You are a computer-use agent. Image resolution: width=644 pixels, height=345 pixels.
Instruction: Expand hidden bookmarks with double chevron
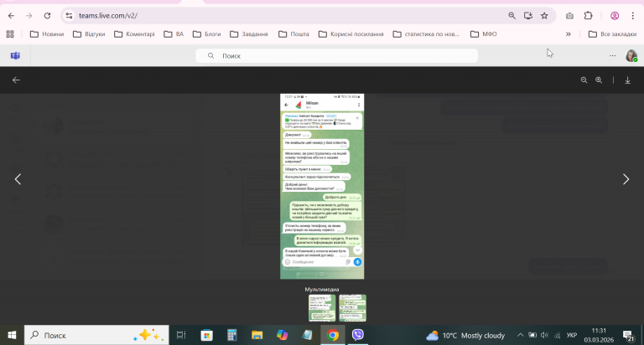pos(569,34)
